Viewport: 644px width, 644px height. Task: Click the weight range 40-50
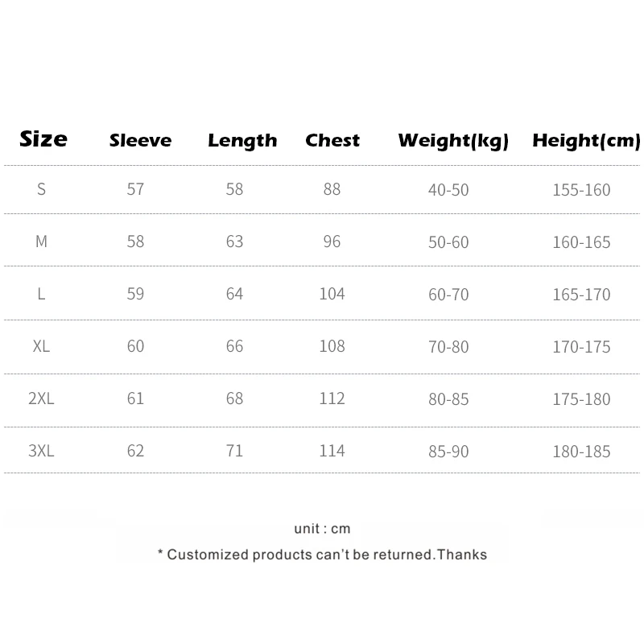click(x=448, y=190)
